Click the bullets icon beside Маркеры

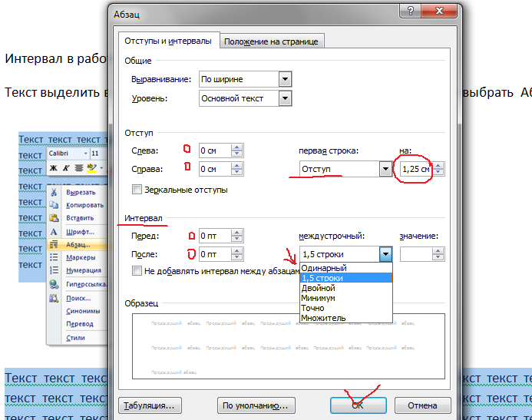point(54,257)
